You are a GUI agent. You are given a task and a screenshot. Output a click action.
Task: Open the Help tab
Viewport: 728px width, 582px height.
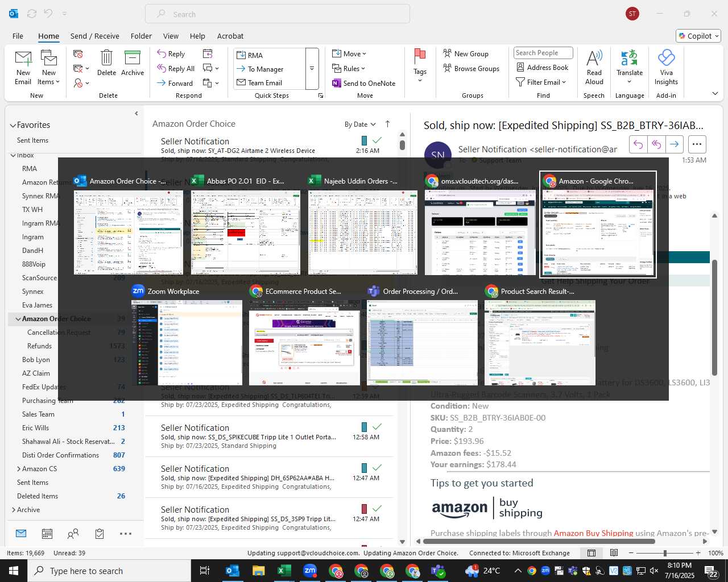[x=197, y=36]
